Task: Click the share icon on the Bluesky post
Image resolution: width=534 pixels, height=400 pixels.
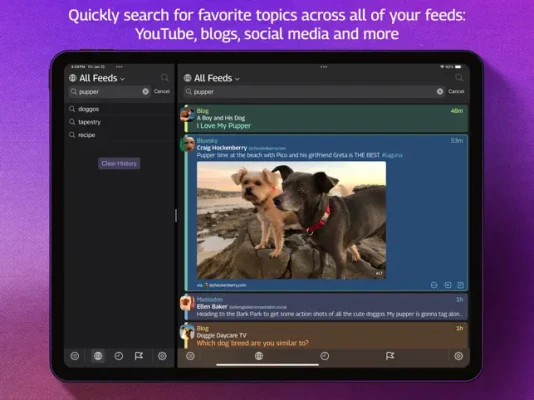Action: click(447, 285)
